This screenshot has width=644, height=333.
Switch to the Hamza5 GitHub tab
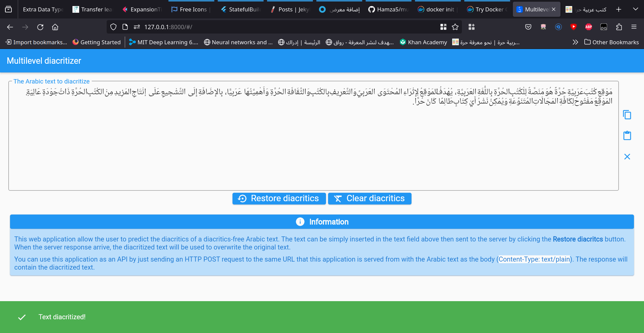(389, 9)
